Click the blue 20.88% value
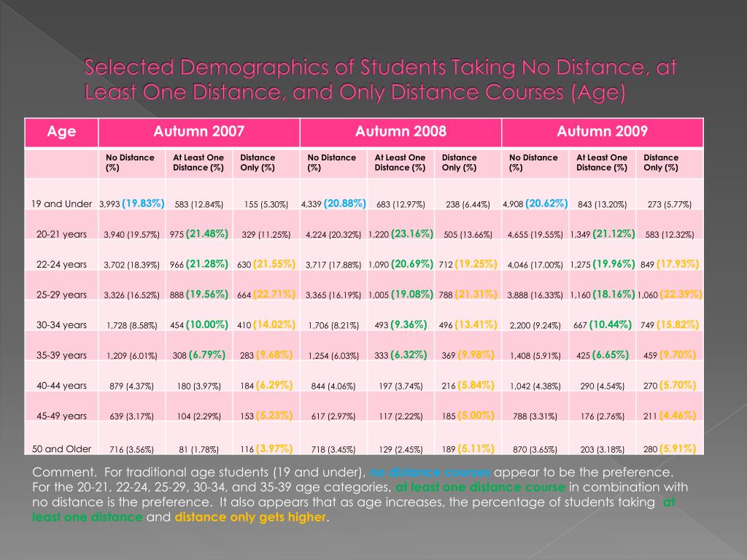This screenshot has height=560, width=747. [345, 203]
